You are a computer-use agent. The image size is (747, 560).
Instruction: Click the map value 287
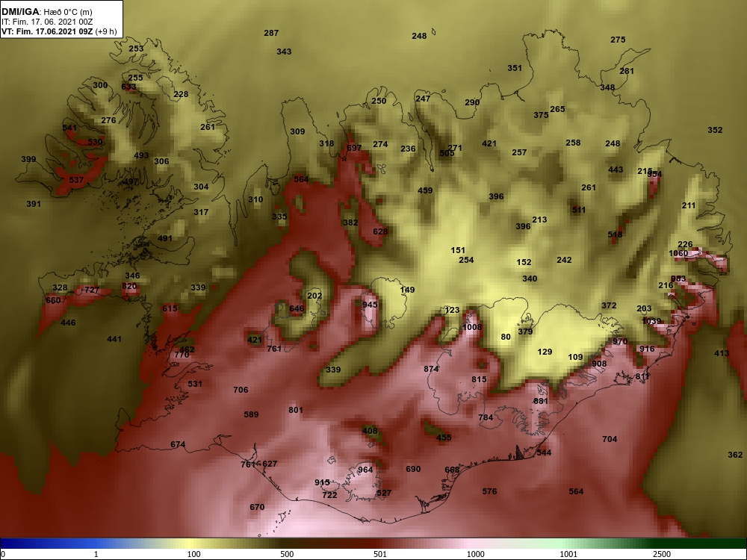click(271, 33)
